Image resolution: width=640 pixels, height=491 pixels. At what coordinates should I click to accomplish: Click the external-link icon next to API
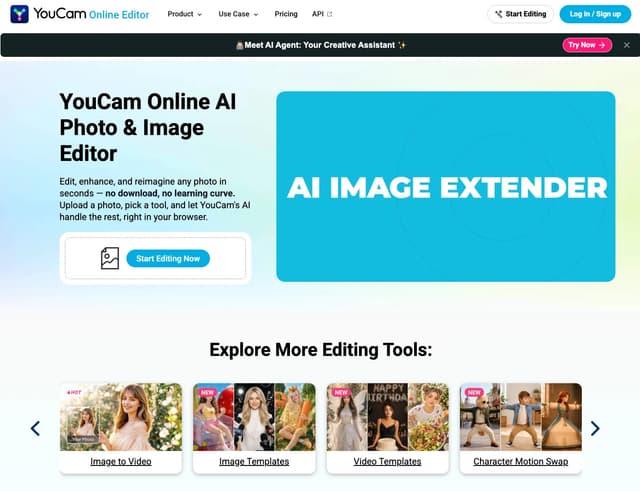point(330,14)
